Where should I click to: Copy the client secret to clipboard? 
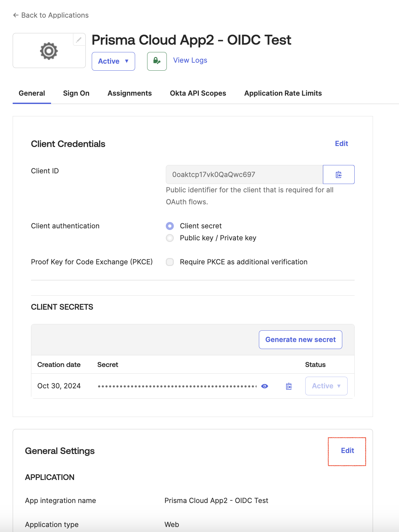tap(289, 386)
